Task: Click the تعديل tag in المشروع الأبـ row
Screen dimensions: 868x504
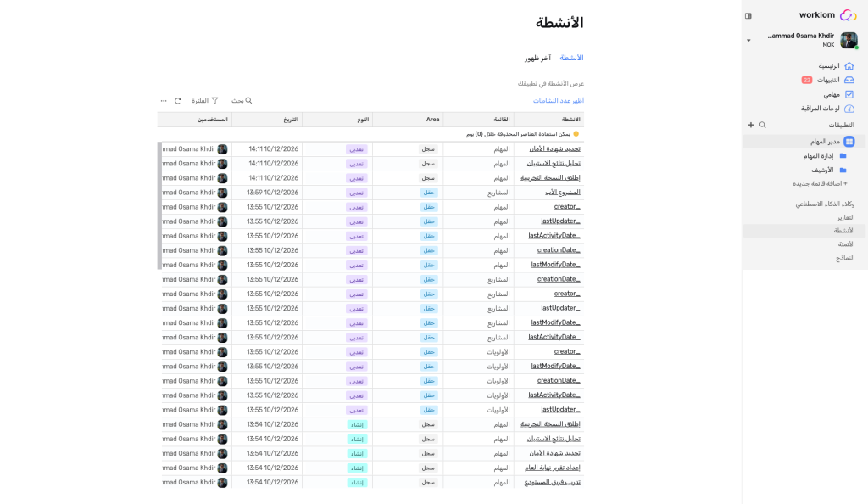Action: 357,193
